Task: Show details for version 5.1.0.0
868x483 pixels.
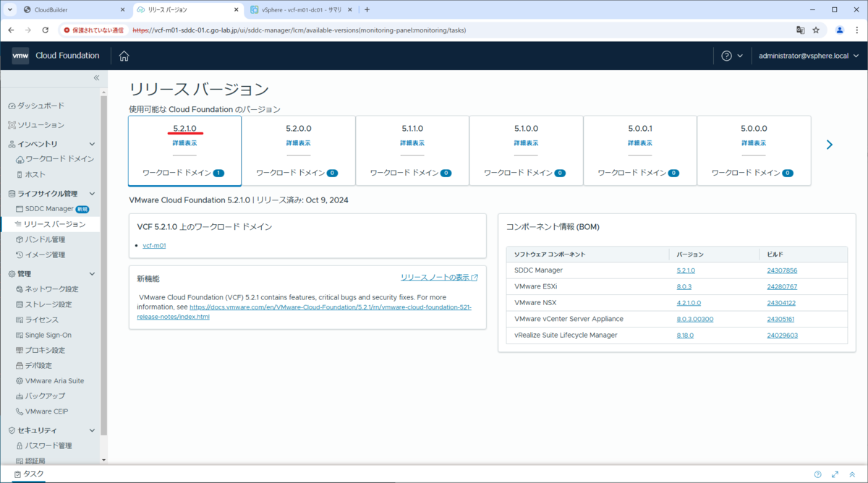Action: pyautogui.click(x=526, y=143)
